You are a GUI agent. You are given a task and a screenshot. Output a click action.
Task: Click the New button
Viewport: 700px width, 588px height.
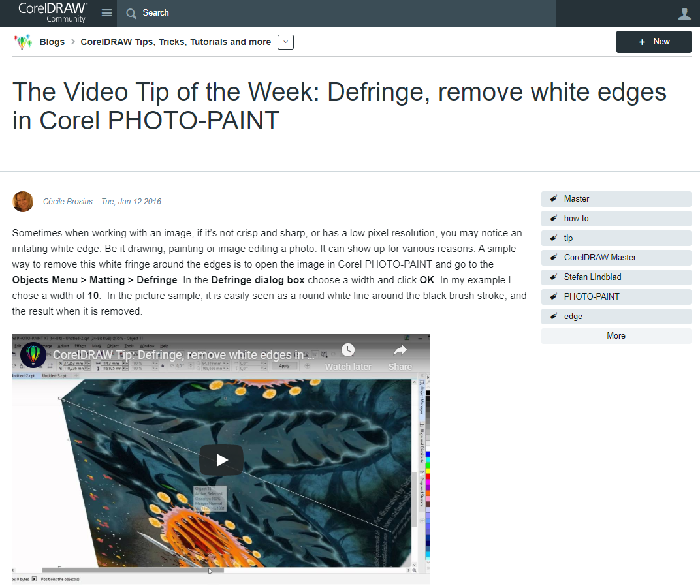[654, 42]
